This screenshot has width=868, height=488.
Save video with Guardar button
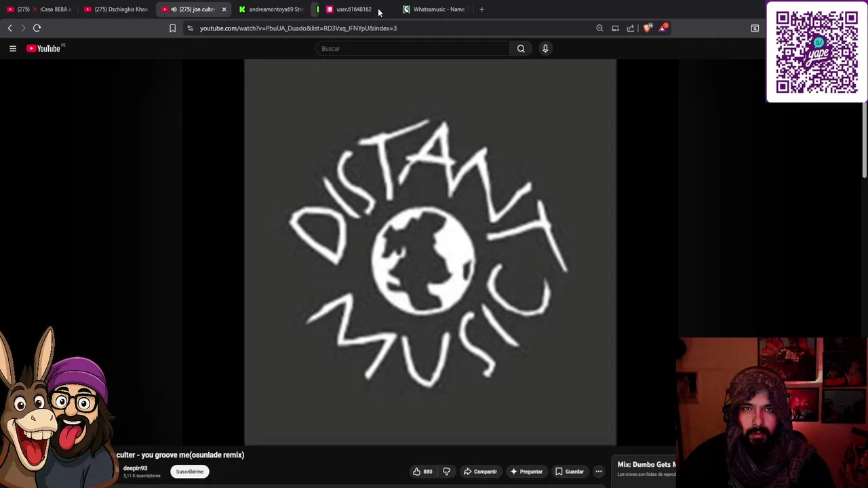pos(569,471)
